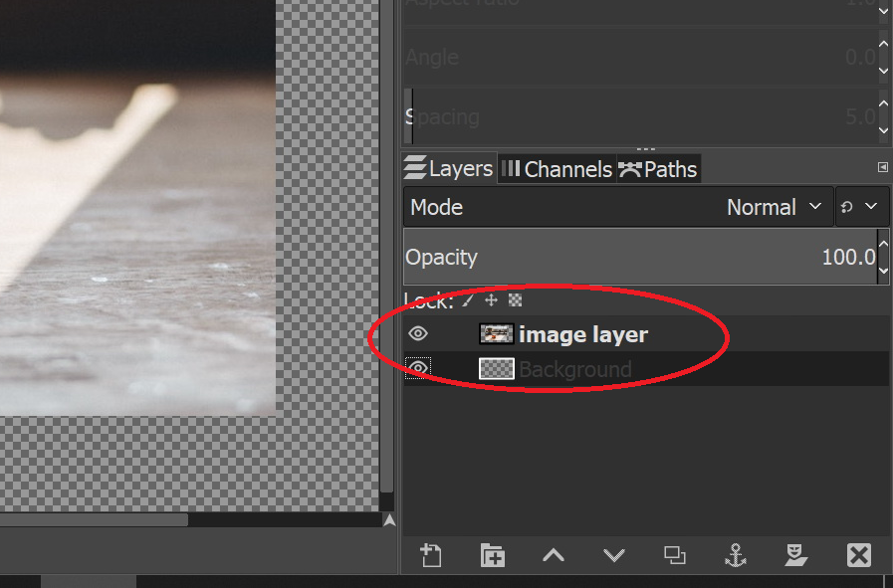This screenshot has height=588, width=893.
Task: Decrease brush Angle value
Action: [883, 71]
